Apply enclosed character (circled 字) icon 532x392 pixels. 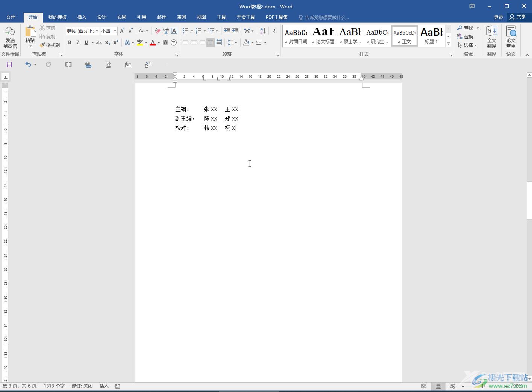tap(174, 42)
